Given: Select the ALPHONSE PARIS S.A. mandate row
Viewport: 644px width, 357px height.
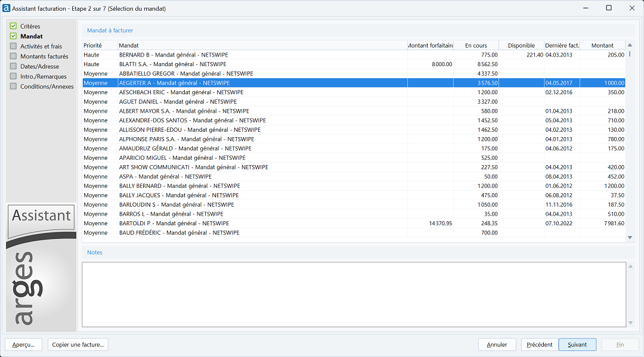Looking at the screenshot, I should pos(354,139).
